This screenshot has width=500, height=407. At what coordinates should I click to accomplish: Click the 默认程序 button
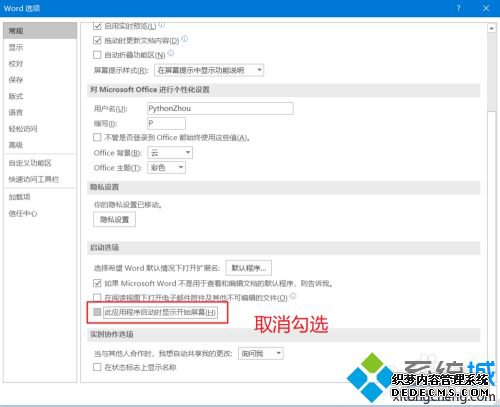pos(249,268)
